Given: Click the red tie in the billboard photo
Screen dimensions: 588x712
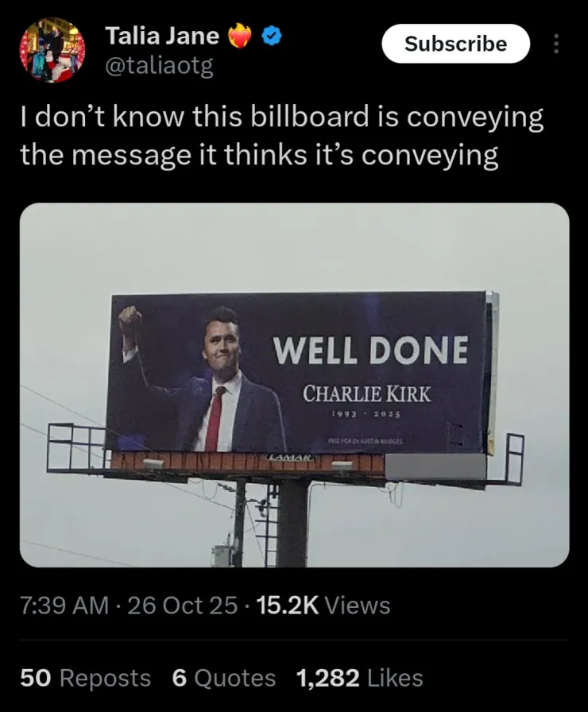Looking at the screenshot, I should pos(215,417).
